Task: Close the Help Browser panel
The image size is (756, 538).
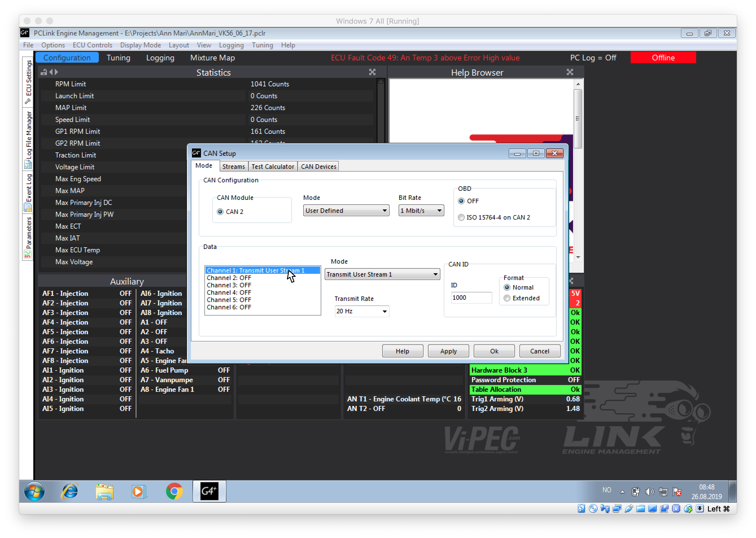Action: (569, 72)
